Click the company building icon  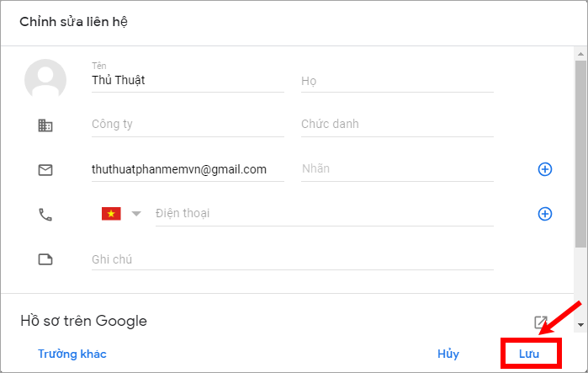[45, 125]
